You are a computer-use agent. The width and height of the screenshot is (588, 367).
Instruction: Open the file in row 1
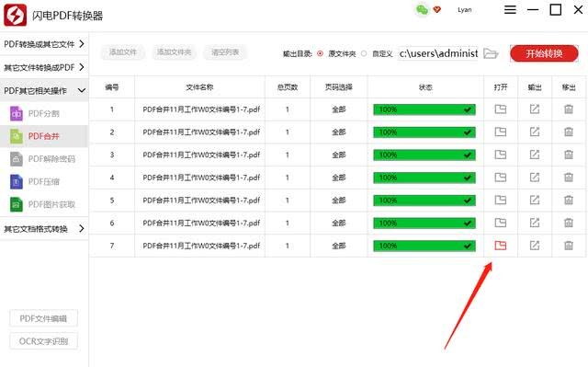point(500,109)
